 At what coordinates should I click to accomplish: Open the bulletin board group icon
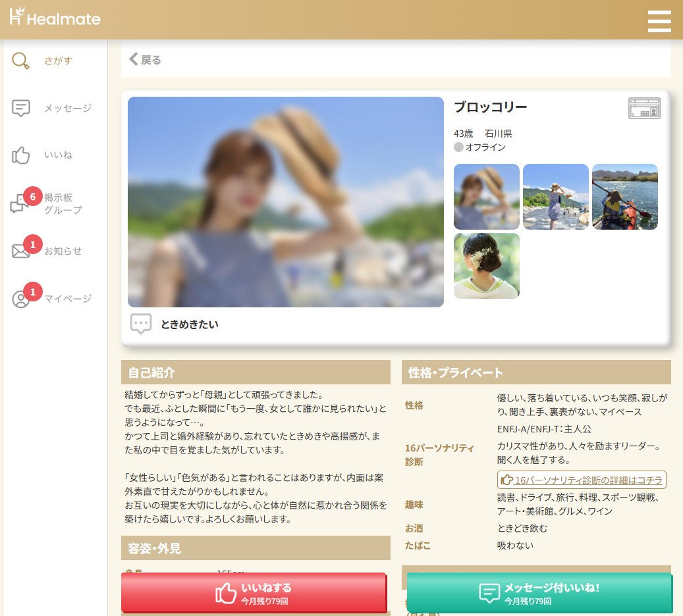[x=20, y=204]
